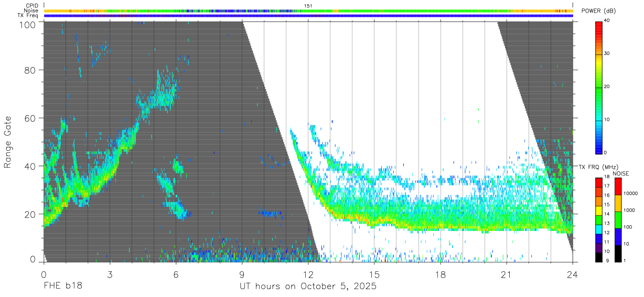Click the 'POWER (dB)' legend title

599,12
